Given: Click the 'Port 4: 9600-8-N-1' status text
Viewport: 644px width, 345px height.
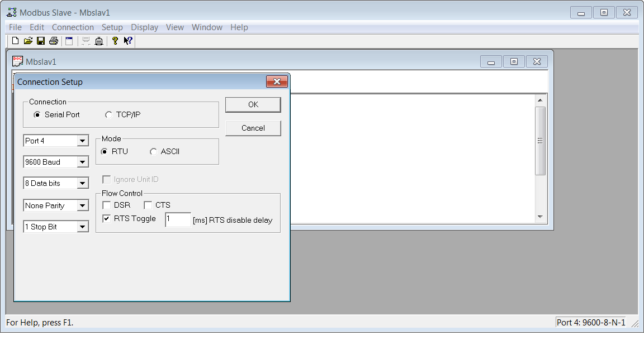Looking at the screenshot, I should 591,323.
